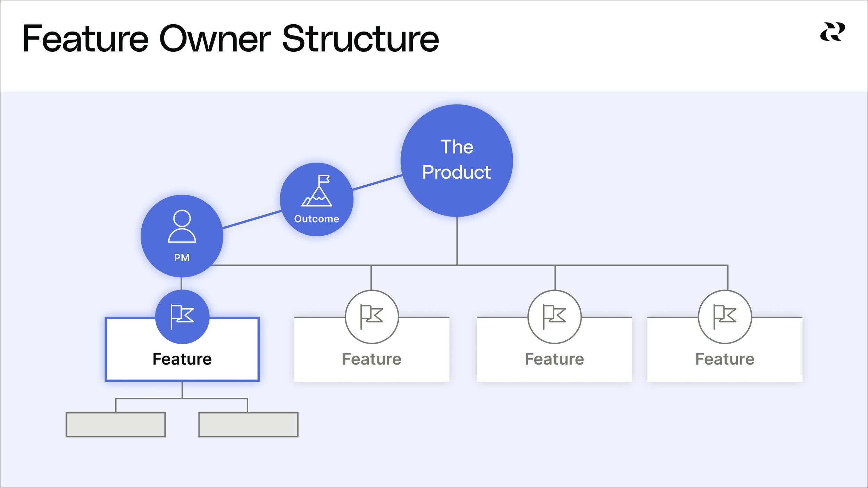Click the person icon in PM circle

pos(182,226)
